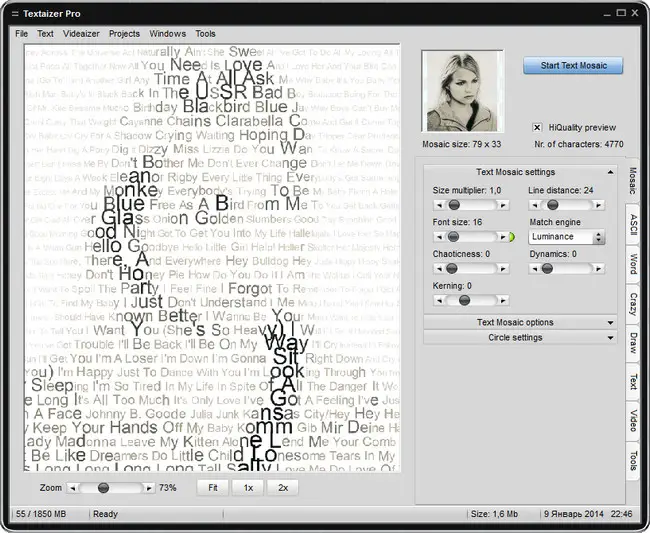
Task: Click the source portrait thumbnail
Action: [x=462, y=91]
